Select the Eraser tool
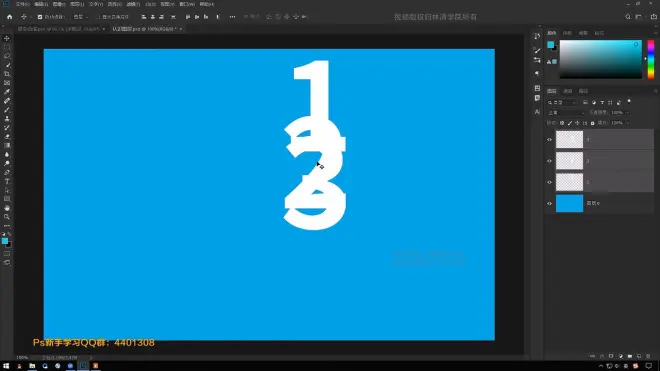This screenshot has height=371, width=660. click(x=7, y=136)
